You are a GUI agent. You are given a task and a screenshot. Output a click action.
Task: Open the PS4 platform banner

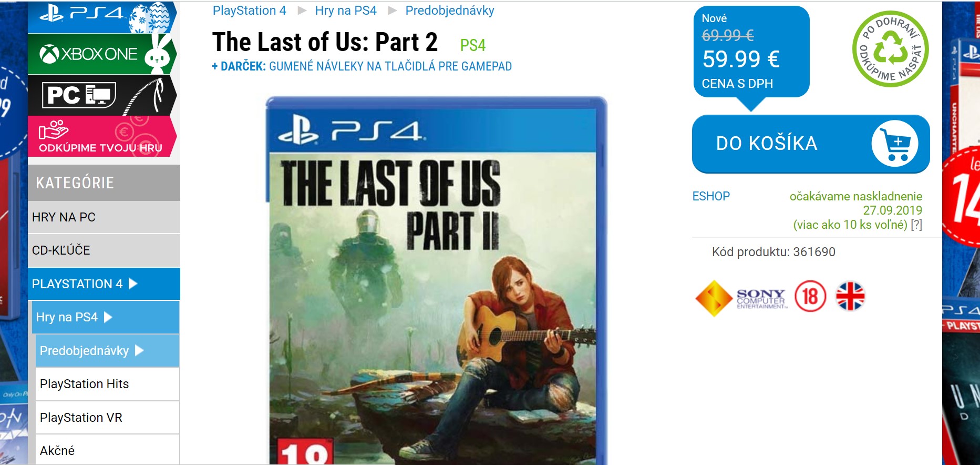point(102,17)
